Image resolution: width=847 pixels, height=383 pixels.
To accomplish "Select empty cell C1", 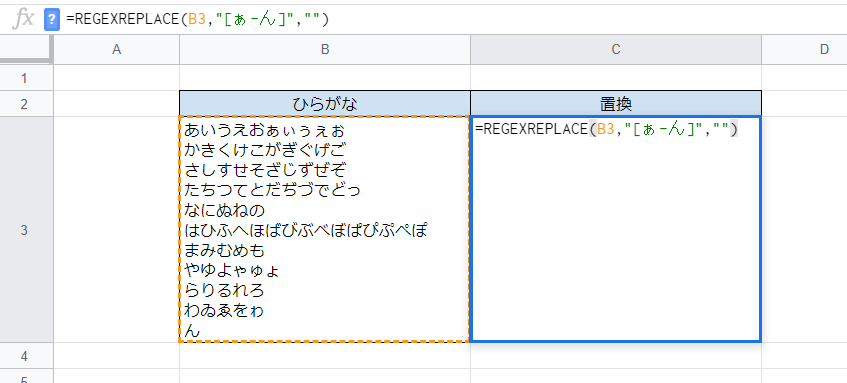I will 616,78.
